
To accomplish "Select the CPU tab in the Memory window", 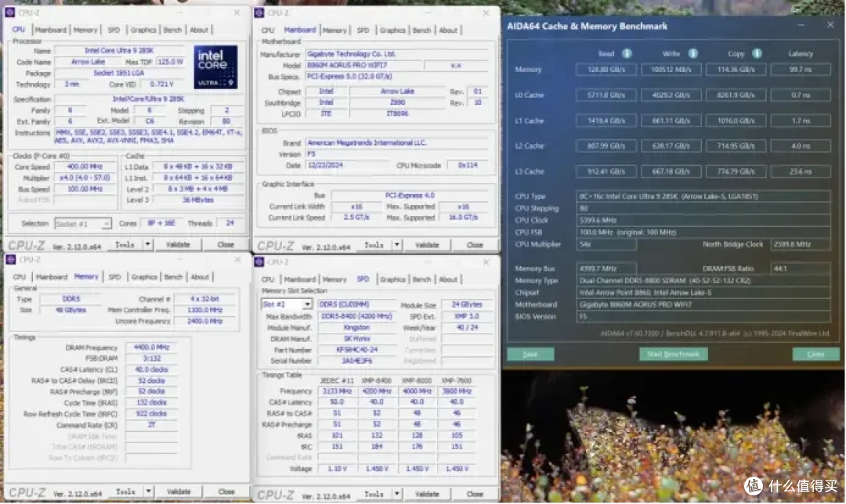I will [20, 276].
